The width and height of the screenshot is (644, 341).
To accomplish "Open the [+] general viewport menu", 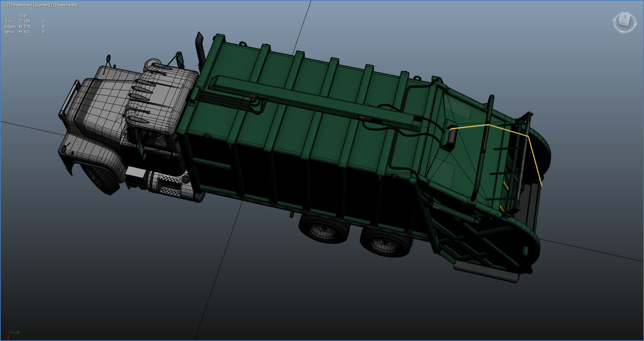I will tap(5, 5).
